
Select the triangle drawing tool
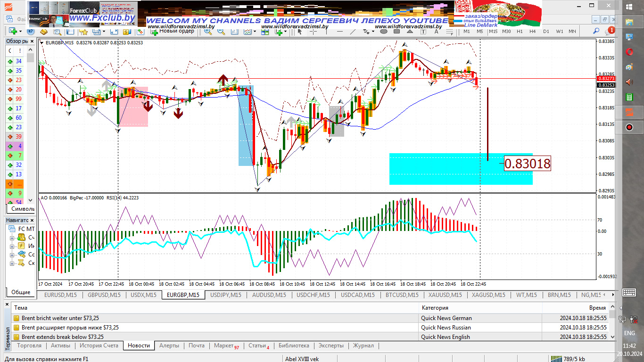click(x=410, y=31)
